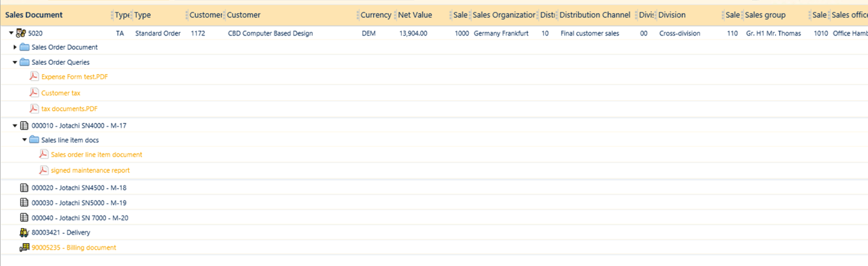Sort by the Net Value column header
The image size is (868, 266).
tap(415, 15)
